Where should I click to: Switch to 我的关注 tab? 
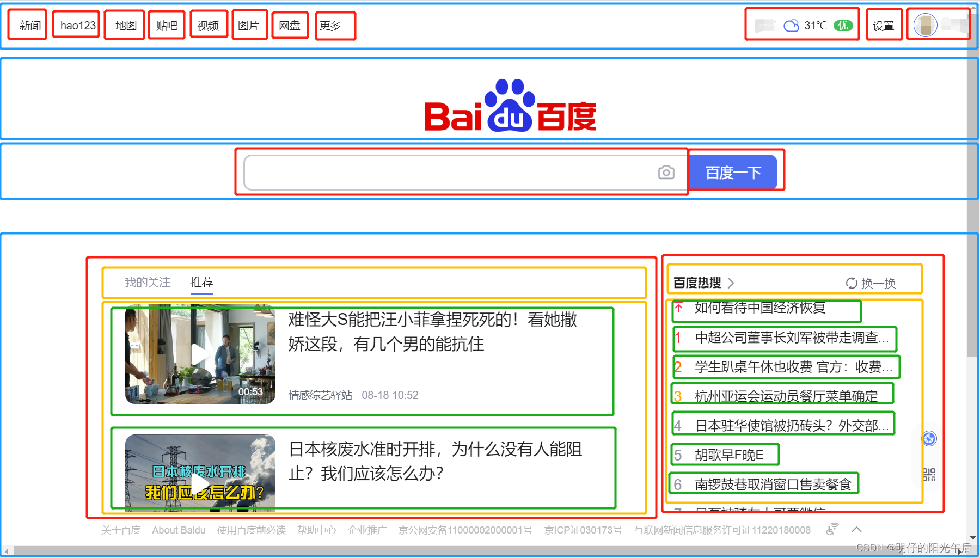pyautogui.click(x=148, y=282)
